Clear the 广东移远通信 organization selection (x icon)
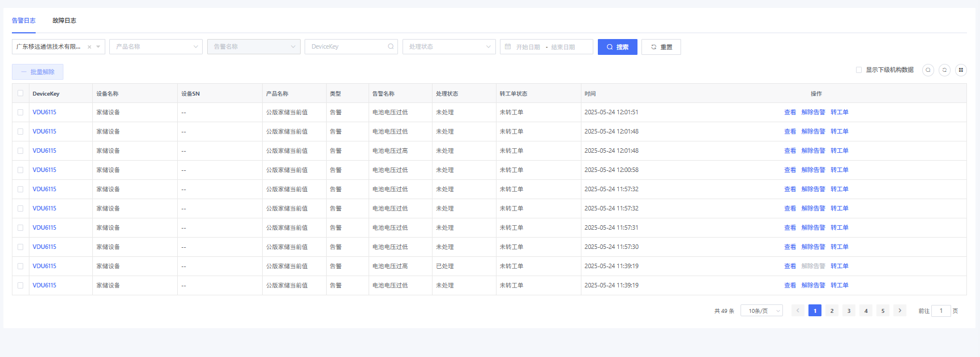This screenshot has height=357, width=980. [x=89, y=47]
